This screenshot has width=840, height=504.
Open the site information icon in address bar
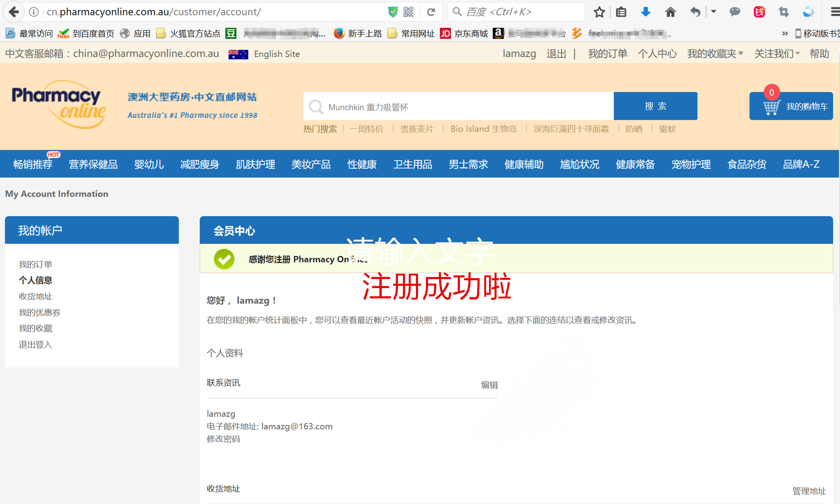[34, 12]
